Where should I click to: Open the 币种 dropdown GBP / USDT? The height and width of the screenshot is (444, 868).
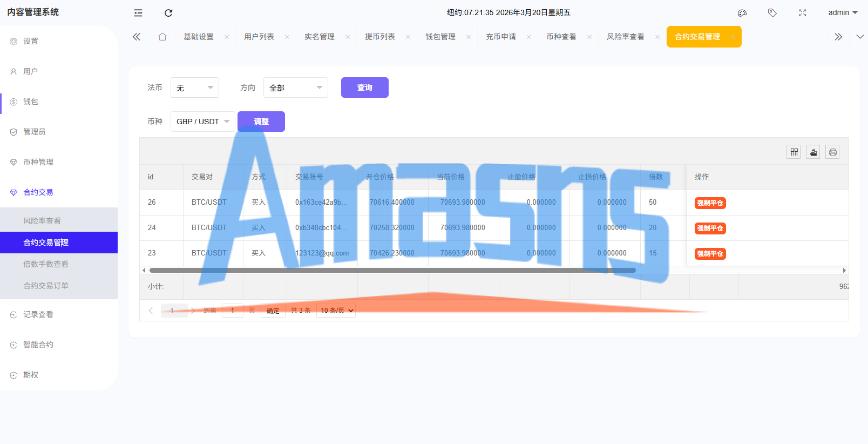203,122
